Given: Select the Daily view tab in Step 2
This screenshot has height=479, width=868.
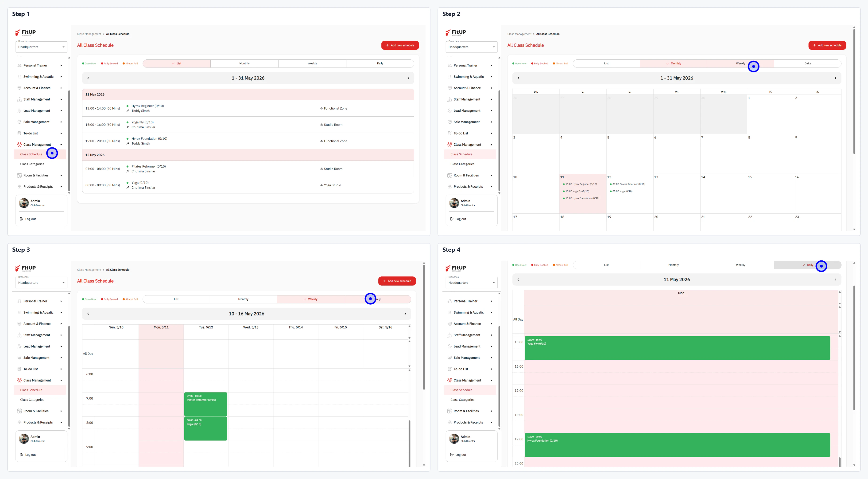Looking at the screenshot, I should pos(808,63).
